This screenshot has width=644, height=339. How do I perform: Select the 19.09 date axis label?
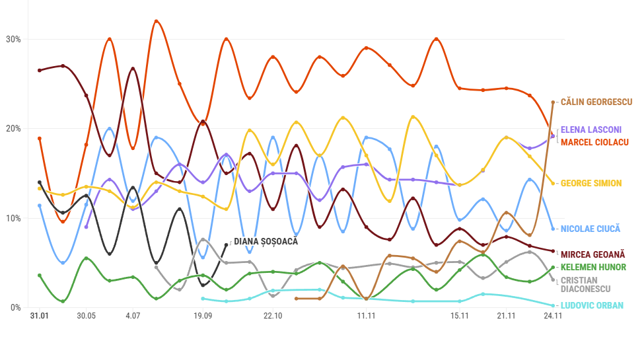(x=203, y=317)
